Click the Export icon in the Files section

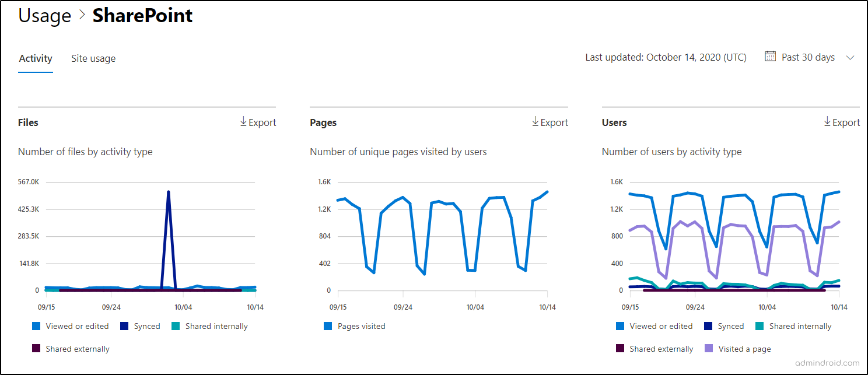[243, 122]
